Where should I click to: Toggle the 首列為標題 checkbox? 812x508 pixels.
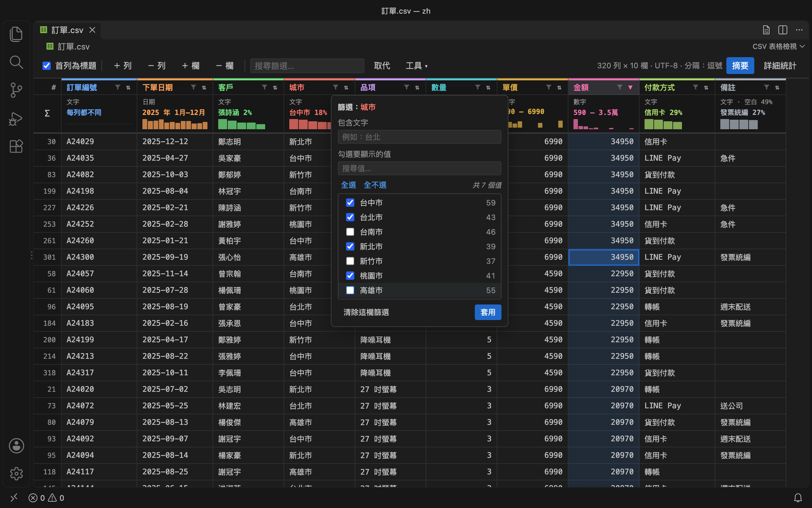[47, 65]
